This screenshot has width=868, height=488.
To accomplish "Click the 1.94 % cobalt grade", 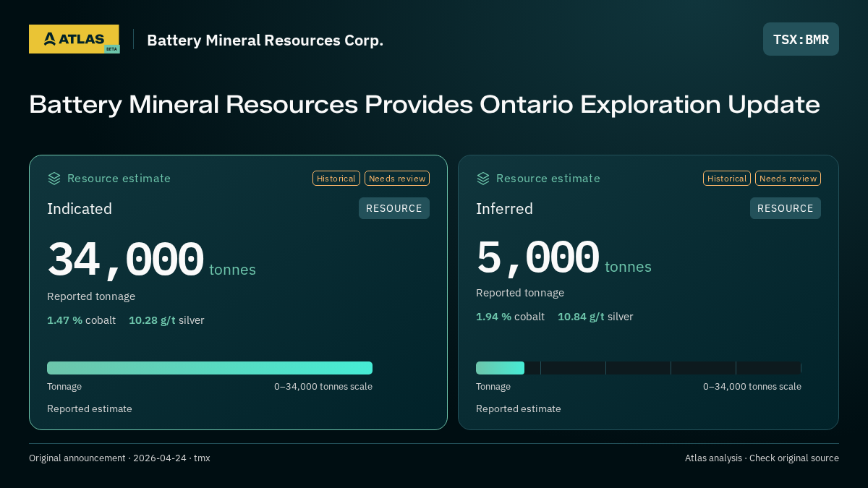I will tap(510, 317).
